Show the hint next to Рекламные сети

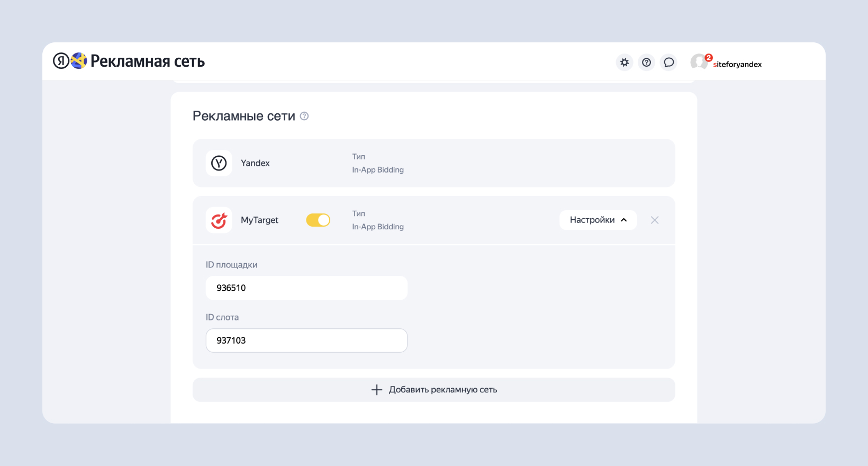click(x=304, y=116)
